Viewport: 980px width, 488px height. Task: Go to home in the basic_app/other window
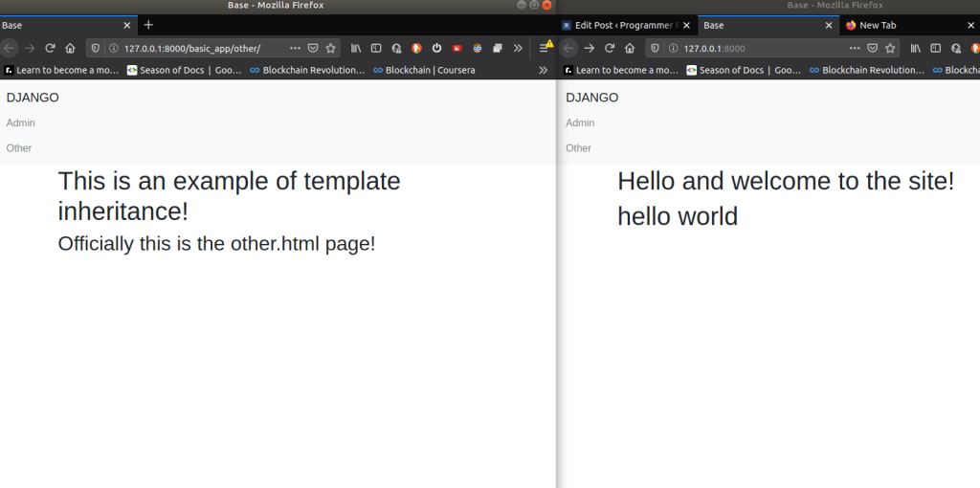click(70, 48)
